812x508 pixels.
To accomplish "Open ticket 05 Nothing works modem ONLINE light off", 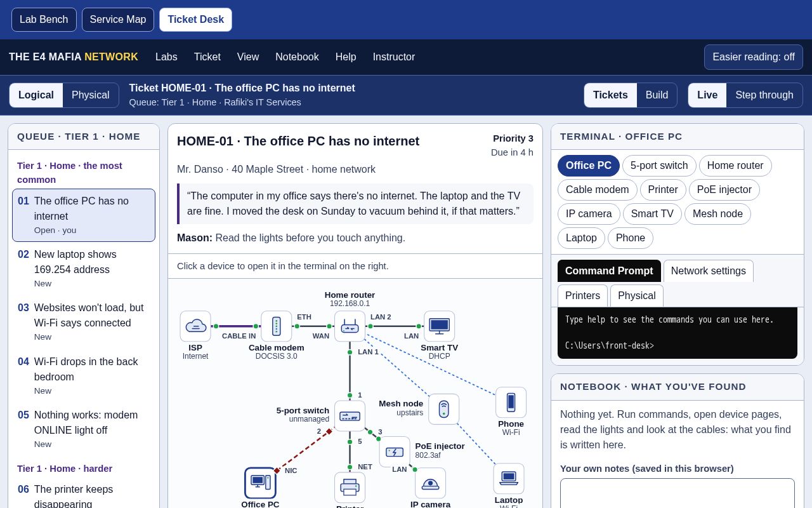I will pyautogui.click(x=84, y=429).
